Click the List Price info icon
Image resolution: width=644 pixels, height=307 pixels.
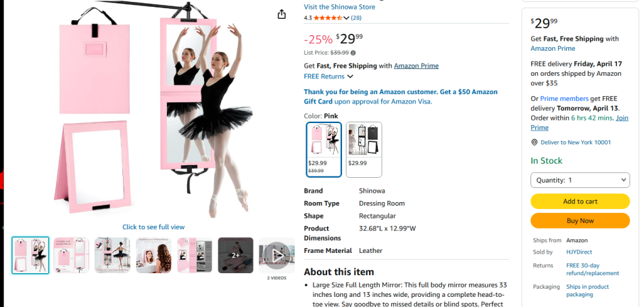353,53
